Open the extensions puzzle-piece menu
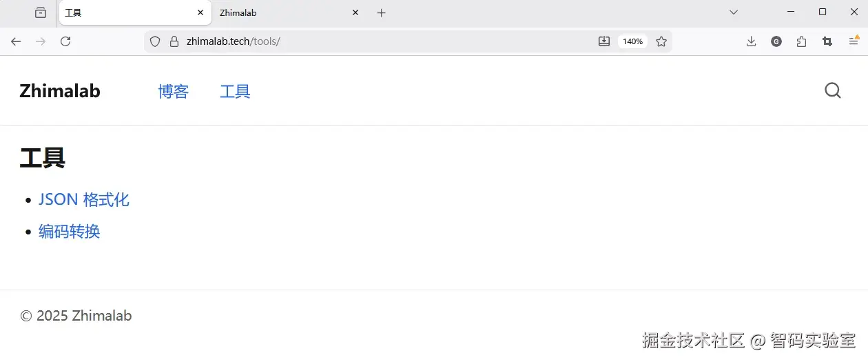This screenshot has width=868, height=362. tap(801, 41)
